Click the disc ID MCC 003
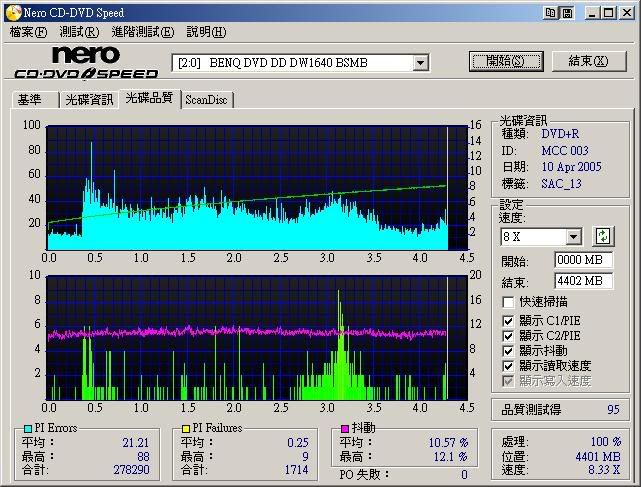The width and height of the screenshot is (641, 487). click(565, 150)
